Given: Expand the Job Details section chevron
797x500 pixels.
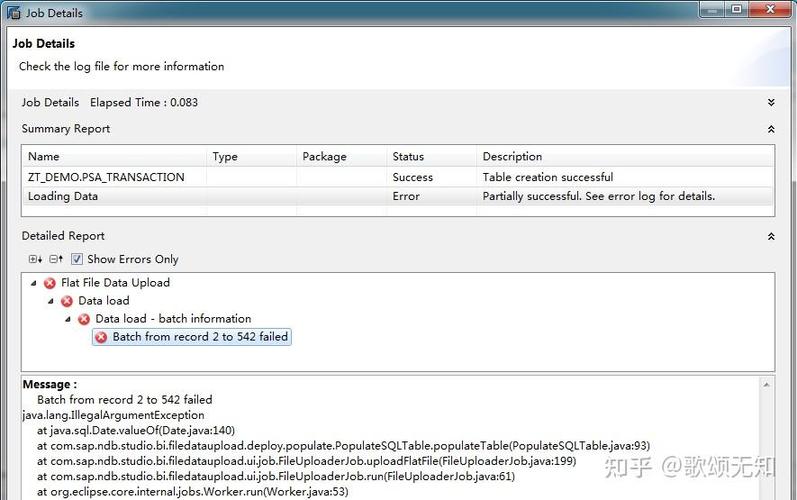Looking at the screenshot, I should (771, 102).
